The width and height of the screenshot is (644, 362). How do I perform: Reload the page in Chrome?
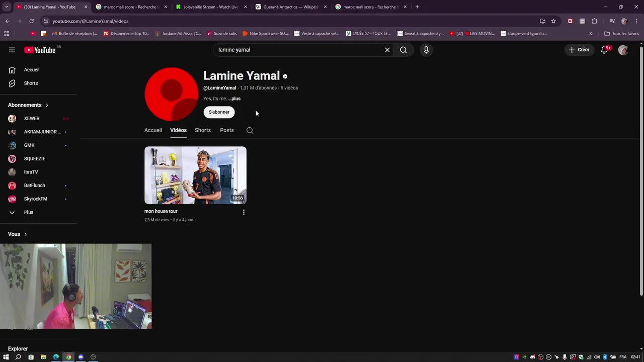point(31,21)
